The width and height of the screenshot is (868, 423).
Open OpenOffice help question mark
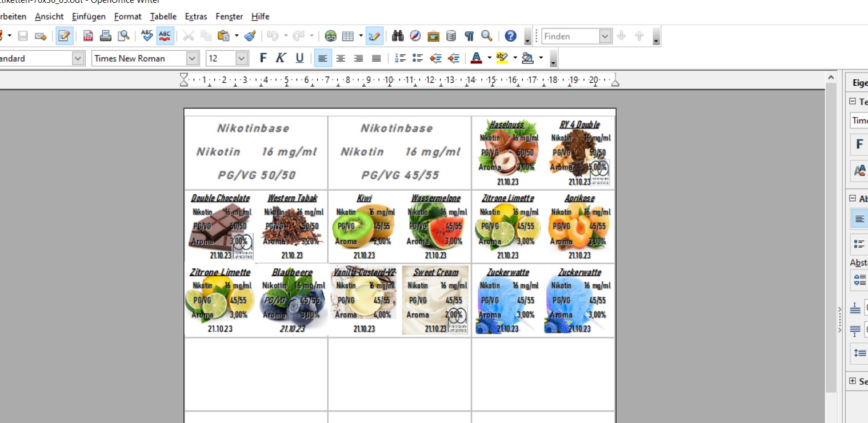(510, 37)
